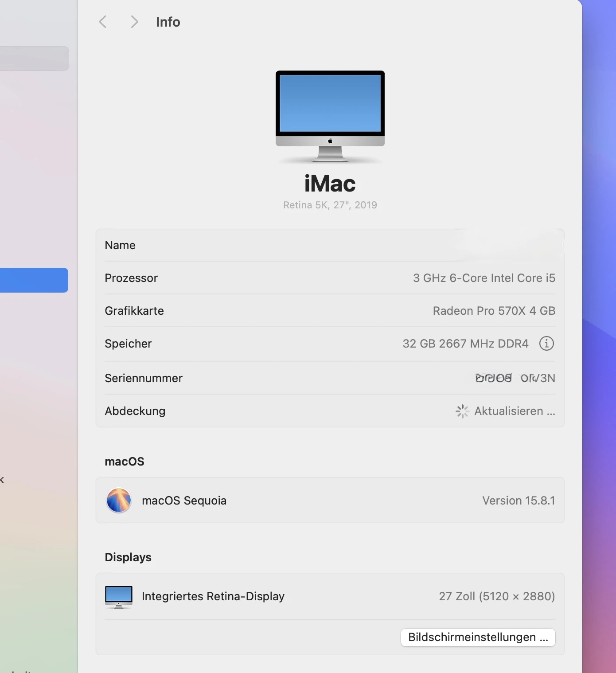616x673 pixels.
Task: Go forward with the right chevron
Action: pos(134,22)
